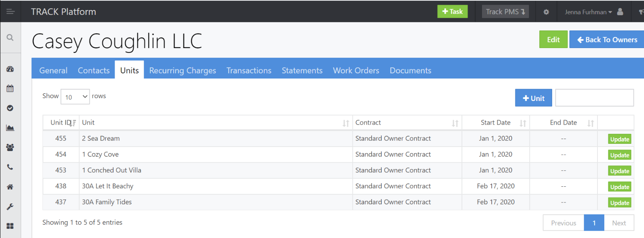Update the 1 Cozy Cove unit

[x=620, y=155]
